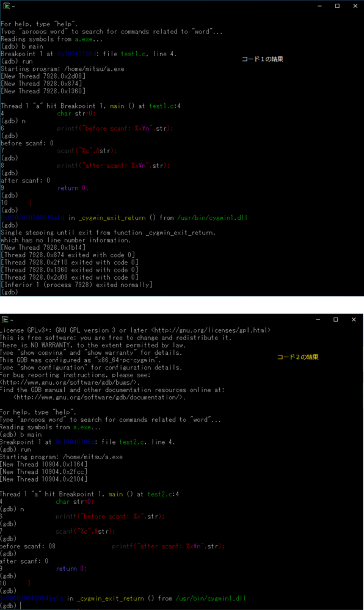Select '[New Thread 10904.0x2104]' line
The width and height of the screenshot is (364, 610).
43,479
